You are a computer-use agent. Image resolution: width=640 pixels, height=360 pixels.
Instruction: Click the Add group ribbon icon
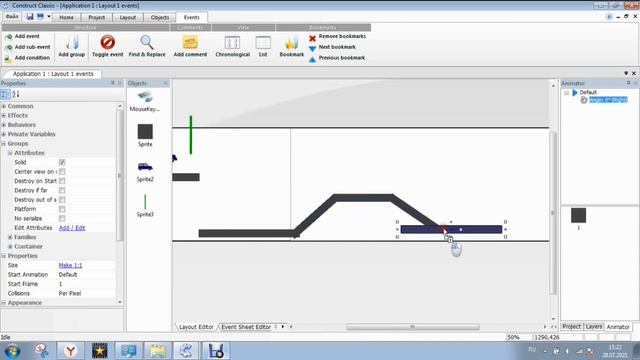(x=72, y=42)
